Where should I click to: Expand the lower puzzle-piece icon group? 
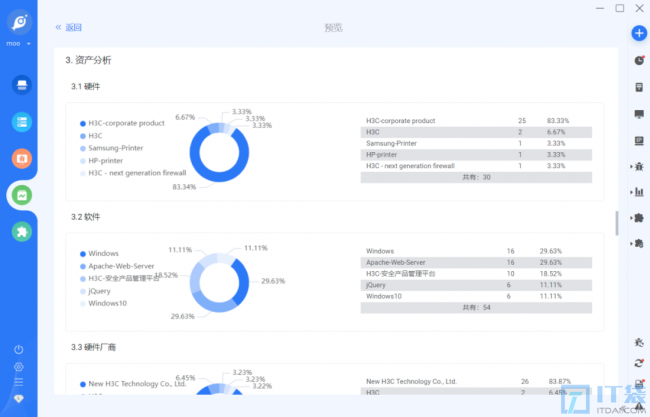[x=638, y=243]
